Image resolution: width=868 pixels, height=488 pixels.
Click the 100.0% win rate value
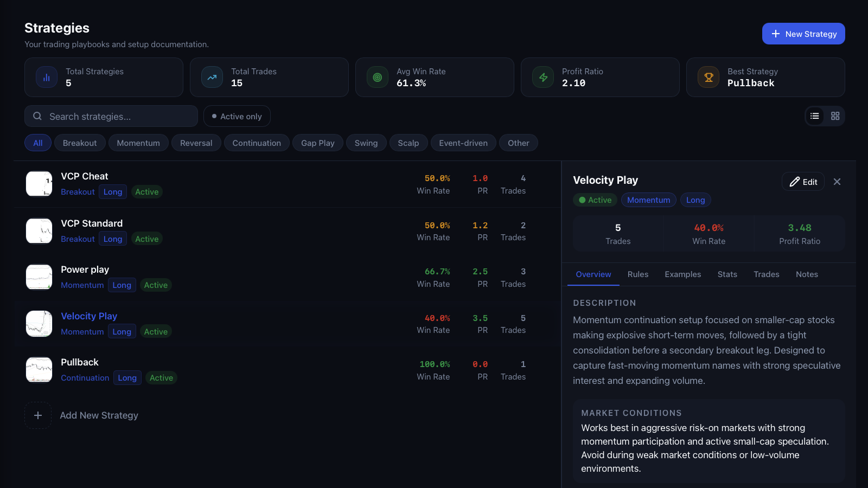tap(435, 364)
